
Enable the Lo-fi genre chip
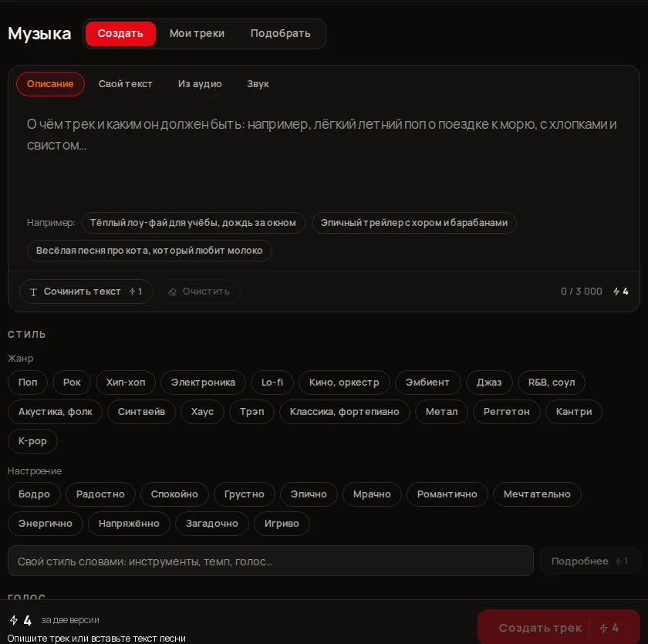[272, 383]
